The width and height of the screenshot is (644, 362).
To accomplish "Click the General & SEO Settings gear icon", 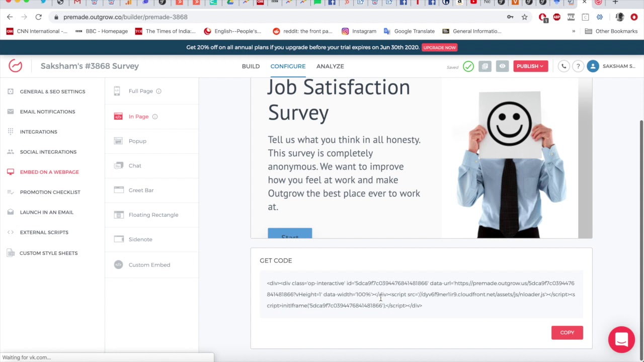I will pyautogui.click(x=11, y=92).
